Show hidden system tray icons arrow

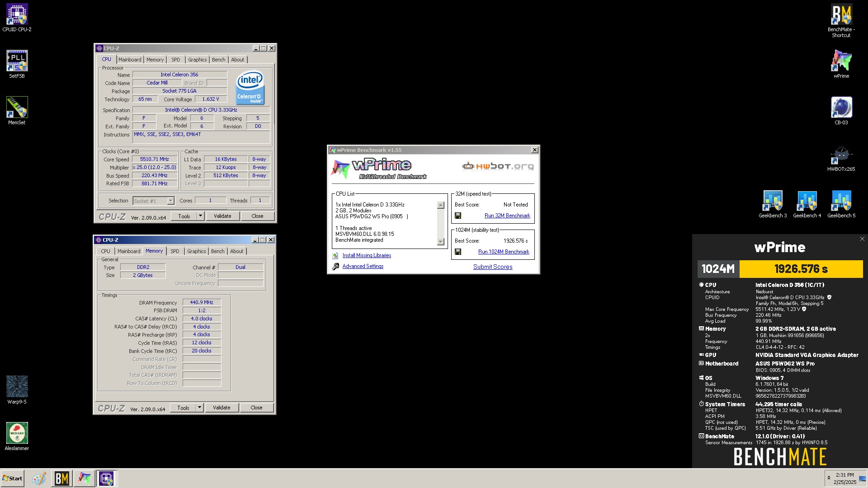[829, 478]
